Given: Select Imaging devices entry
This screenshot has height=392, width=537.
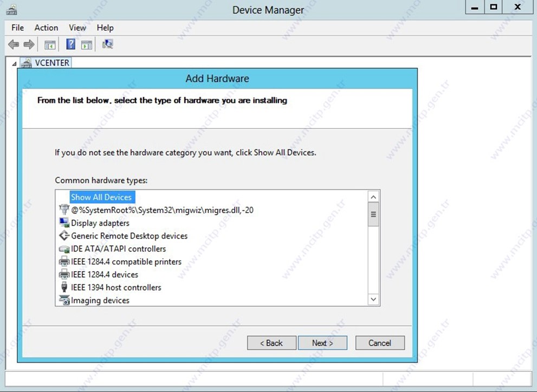Looking at the screenshot, I should [100, 300].
